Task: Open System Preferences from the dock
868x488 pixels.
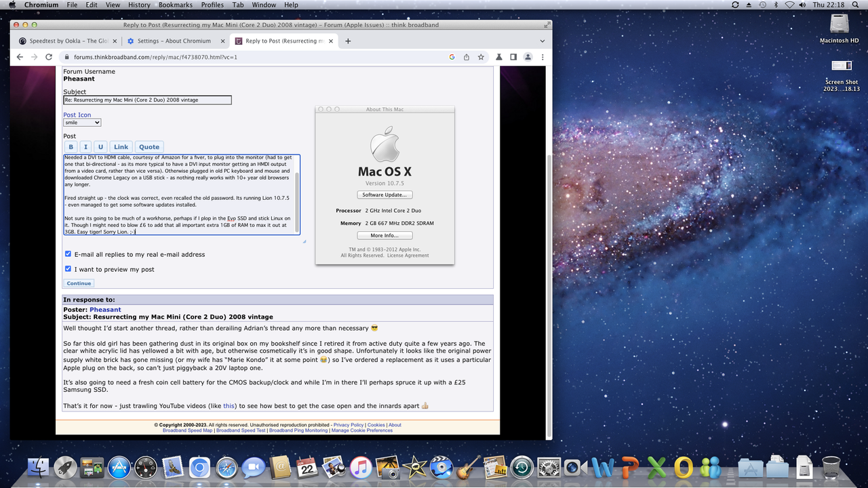Action: [x=549, y=467]
